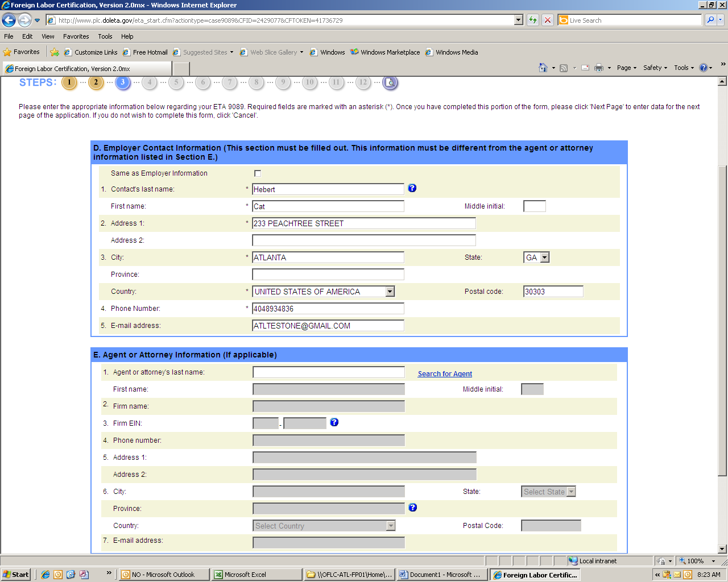The width and height of the screenshot is (728, 582).
Task: Click the browser Back arrow button
Action: pyautogui.click(x=9, y=20)
